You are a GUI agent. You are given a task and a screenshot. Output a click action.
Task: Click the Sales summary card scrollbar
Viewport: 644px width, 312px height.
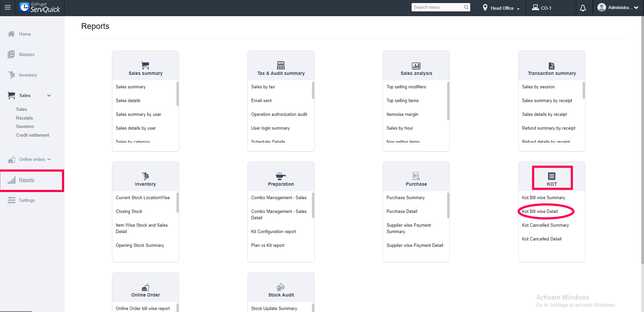point(177,94)
